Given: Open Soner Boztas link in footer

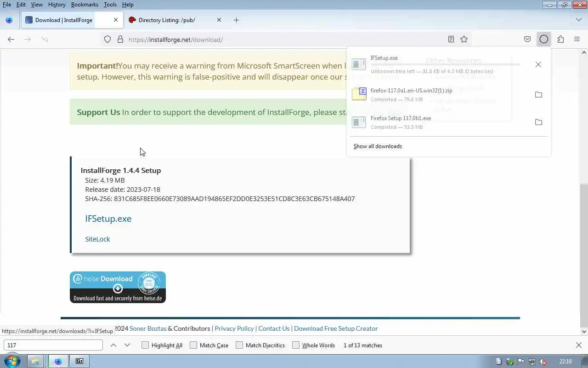Looking at the screenshot, I should 148,328.
